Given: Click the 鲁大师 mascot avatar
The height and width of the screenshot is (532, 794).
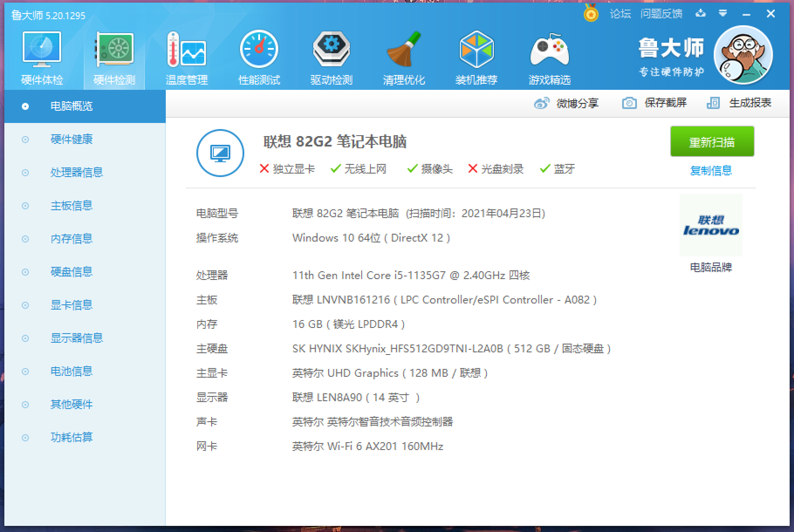Looking at the screenshot, I should pyautogui.click(x=743, y=55).
